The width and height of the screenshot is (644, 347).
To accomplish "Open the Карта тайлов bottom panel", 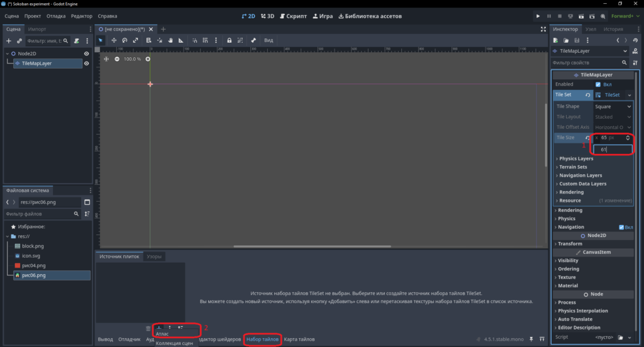I will point(299,339).
